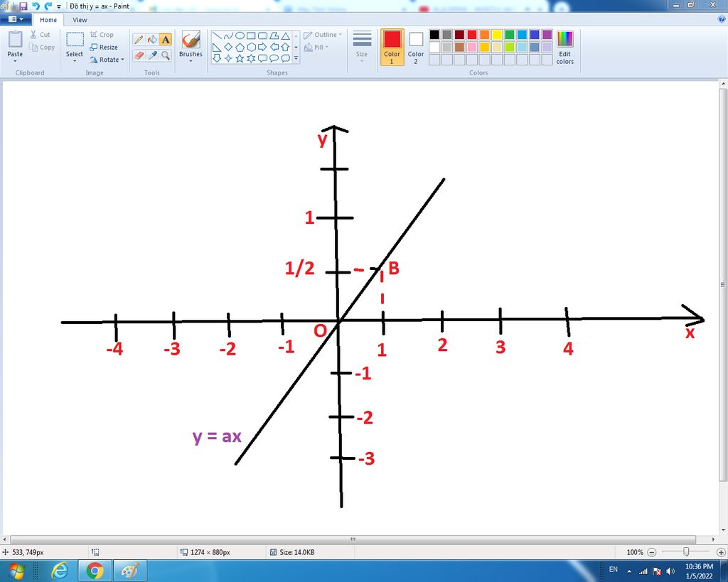728x582 pixels.
Task: Choose the Line shape
Action: [x=217, y=36]
